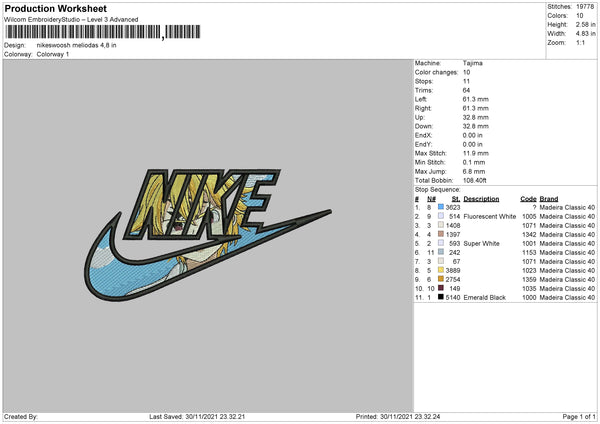The height and width of the screenshot is (424, 600).
Task: Click the barcode under the worksheet title
Action: pyautogui.click(x=102, y=32)
